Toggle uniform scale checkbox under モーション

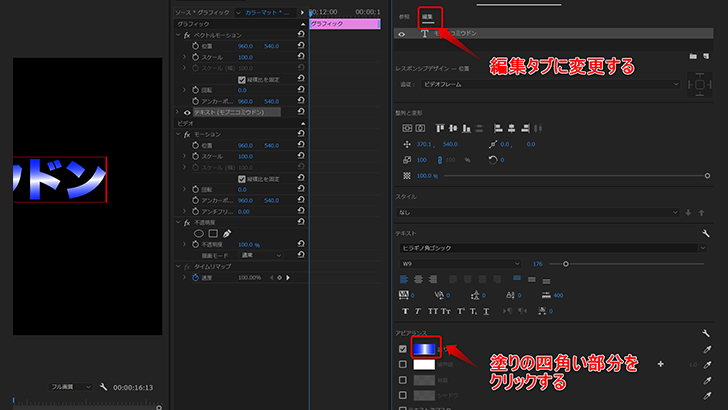pos(241,179)
